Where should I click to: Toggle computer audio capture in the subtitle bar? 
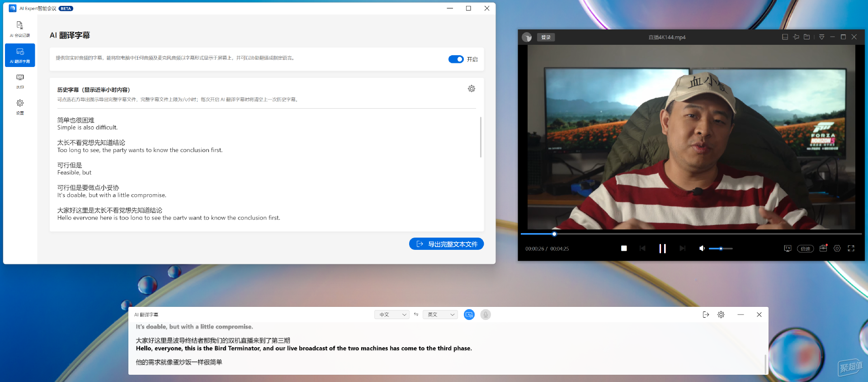pyautogui.click(x=469, y=315)
